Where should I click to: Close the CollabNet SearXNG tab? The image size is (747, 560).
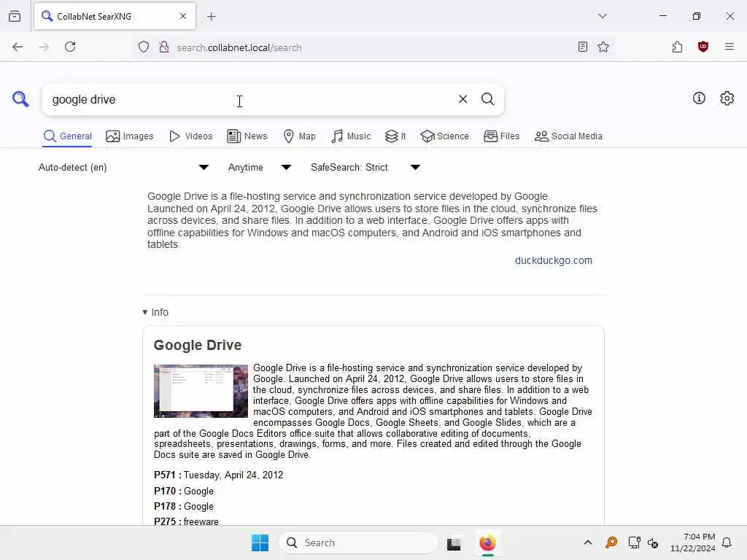point(183,16)
